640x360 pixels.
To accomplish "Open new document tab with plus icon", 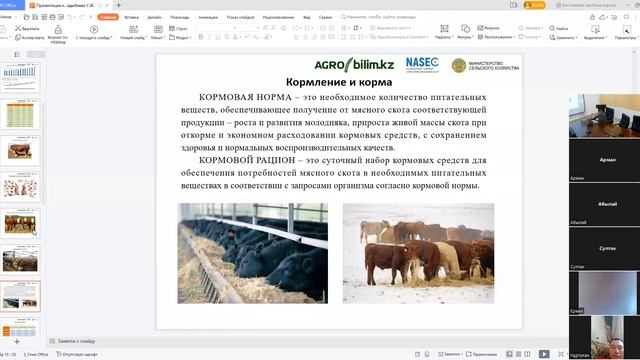I will coord(119,5).
